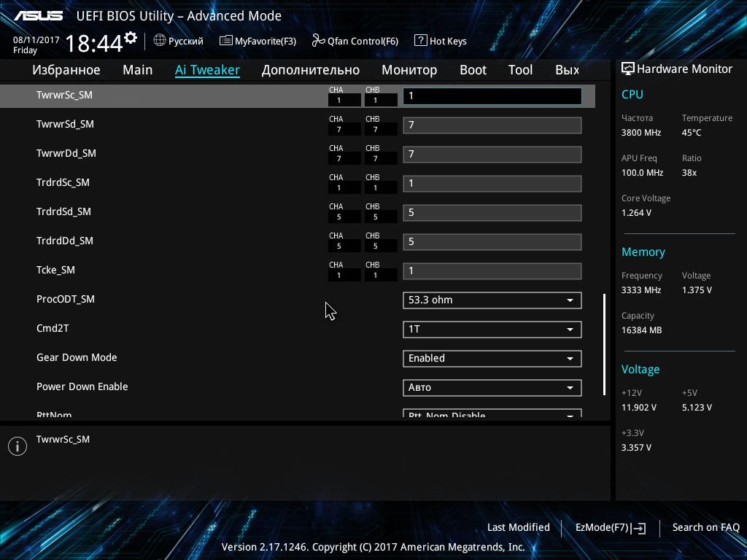
Task: Switch to the Монитор tab
Action: [x=409, y=70]
